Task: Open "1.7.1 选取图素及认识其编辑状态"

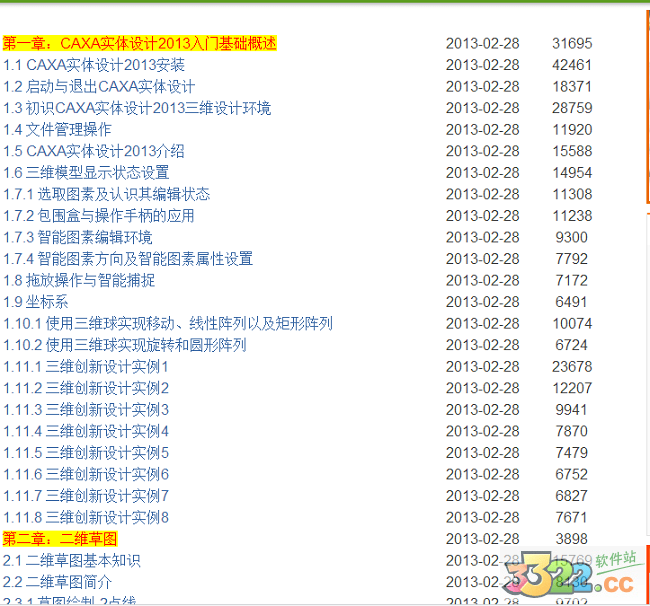Action: [x=107, y=194]
